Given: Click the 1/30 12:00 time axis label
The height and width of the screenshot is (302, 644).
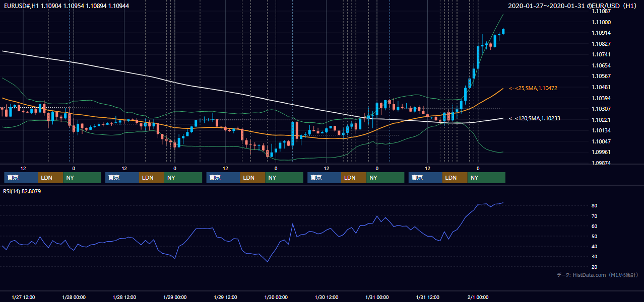Looking at the screenshot, I should pos(327,297).
